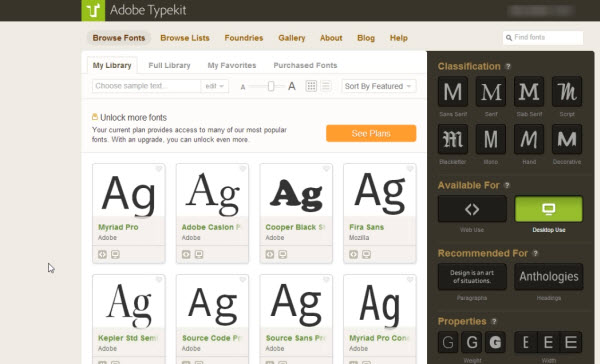Open About link
This screenshot has height=364, width=600.
click(x=331, y=38)
